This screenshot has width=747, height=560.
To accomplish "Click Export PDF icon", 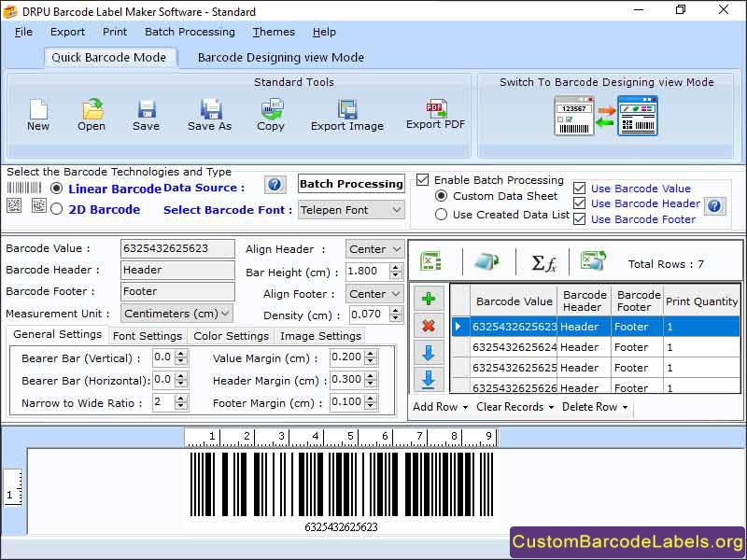I will 436,108.
